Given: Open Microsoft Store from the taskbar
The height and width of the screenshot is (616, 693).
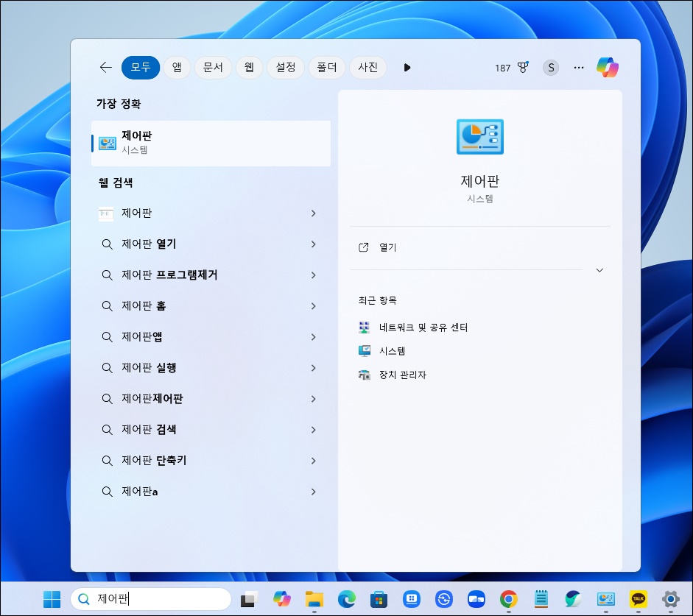Looking at the screenshot, I should pos(379,599).
